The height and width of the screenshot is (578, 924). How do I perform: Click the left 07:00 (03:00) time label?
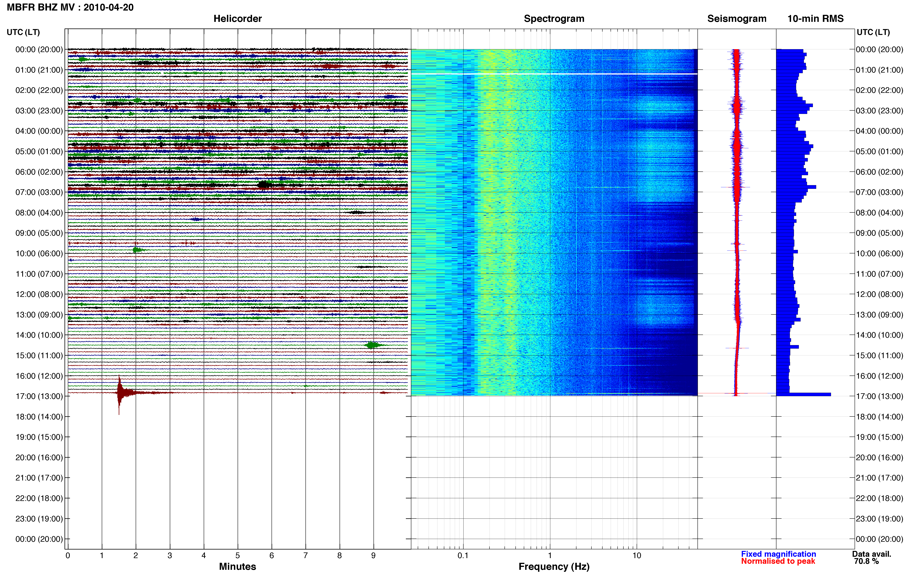pyautogui.click(x=39, y=192)
